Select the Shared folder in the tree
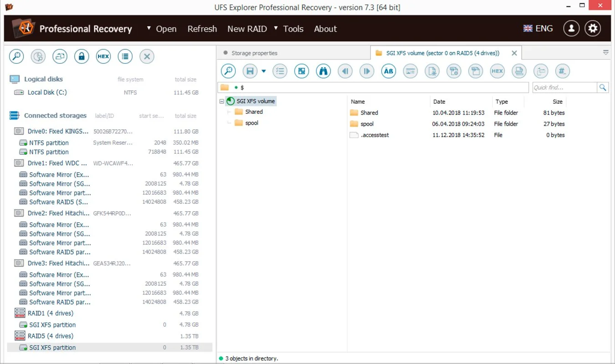Viewport: 615px width, 364px height. 249,111
